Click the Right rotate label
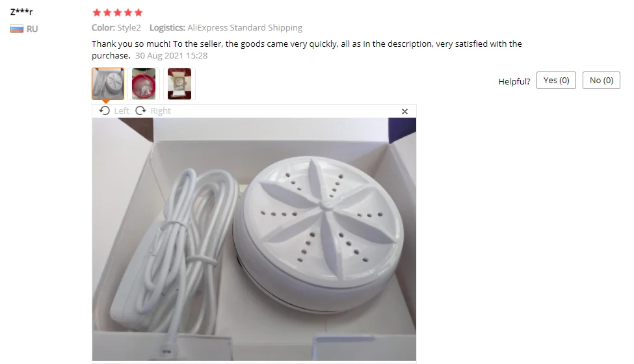Screen dimensions: 634x364 pos(161,110)
